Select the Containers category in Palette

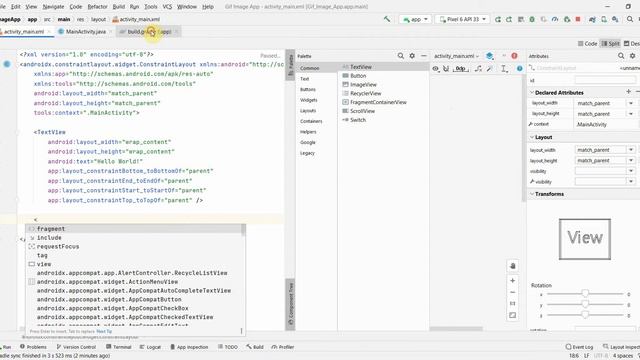point(311,121)
